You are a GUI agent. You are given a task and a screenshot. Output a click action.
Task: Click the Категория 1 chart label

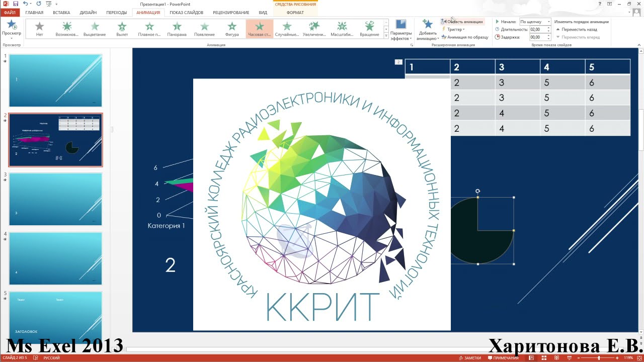pyautogui.click(x=166, y=226)
